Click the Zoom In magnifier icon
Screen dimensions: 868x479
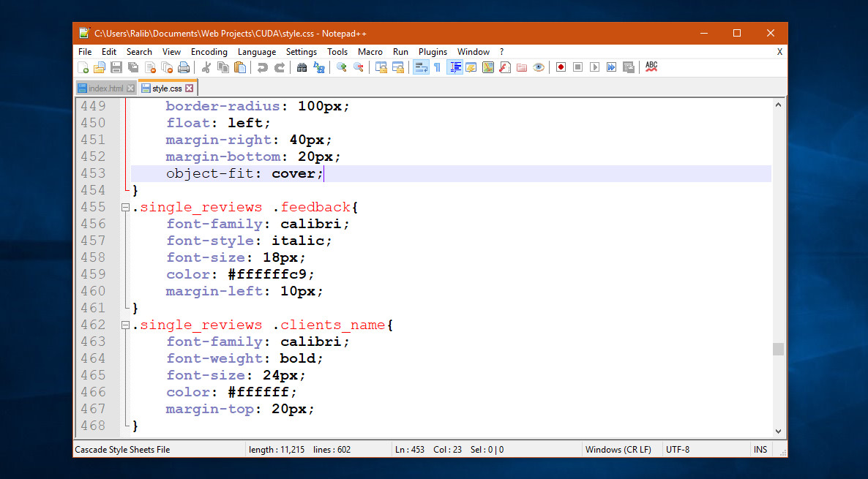[341, 67]
